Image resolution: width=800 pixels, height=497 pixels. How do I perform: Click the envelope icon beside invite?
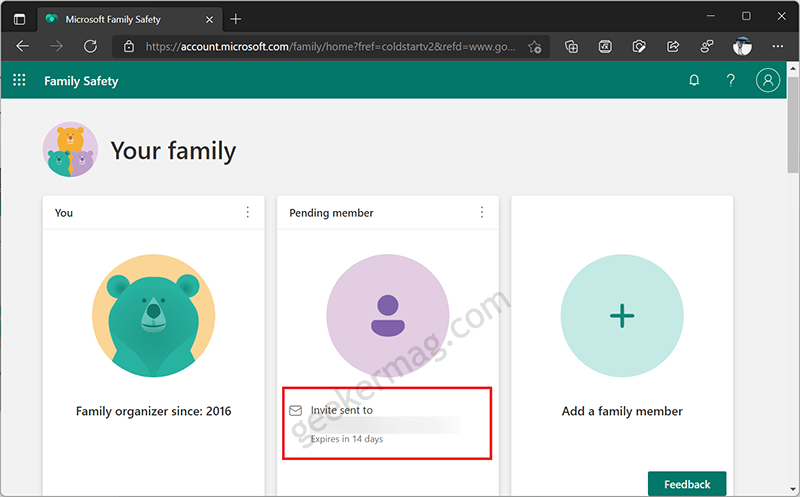[x=296, y=411]
